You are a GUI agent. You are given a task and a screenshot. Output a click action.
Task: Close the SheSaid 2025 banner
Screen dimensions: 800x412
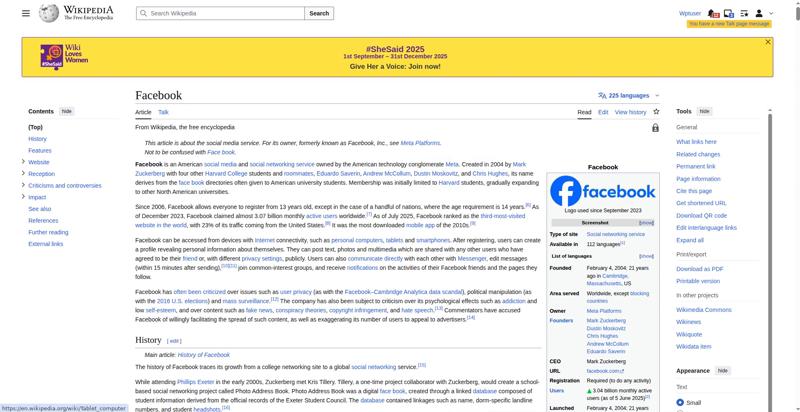[768, 42]
